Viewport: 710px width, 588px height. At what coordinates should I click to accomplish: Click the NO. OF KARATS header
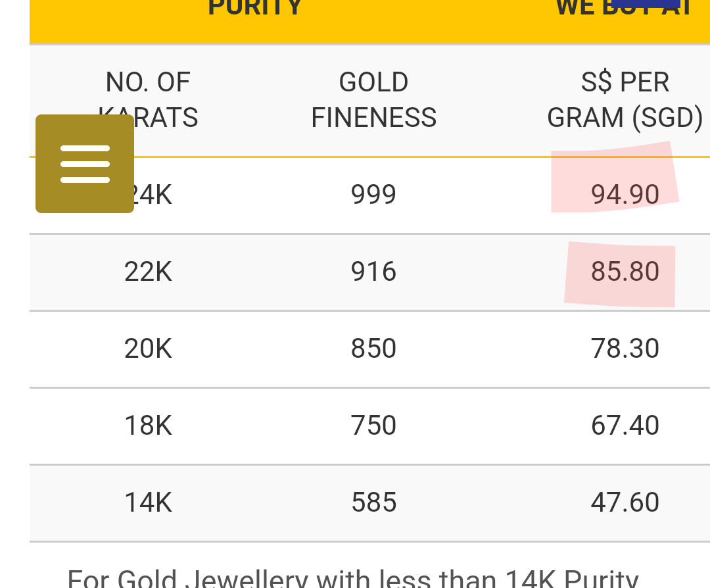point(148,84)
